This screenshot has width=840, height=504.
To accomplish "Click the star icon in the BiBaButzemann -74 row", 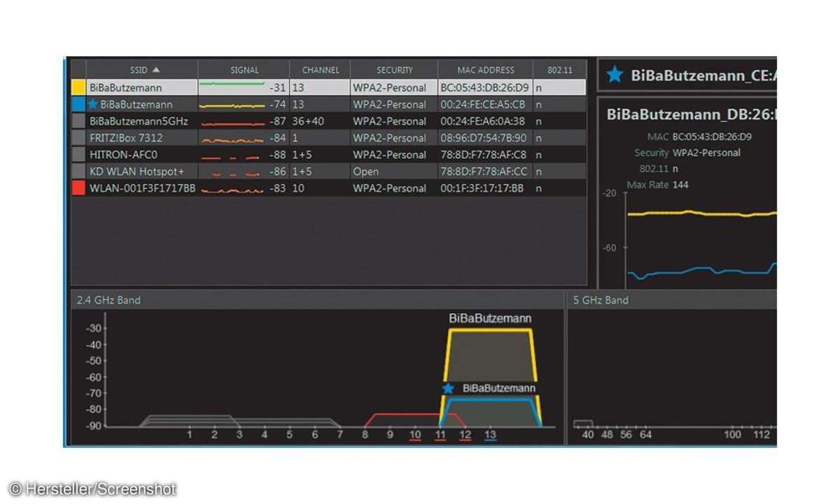I will [x=93, y=104].
